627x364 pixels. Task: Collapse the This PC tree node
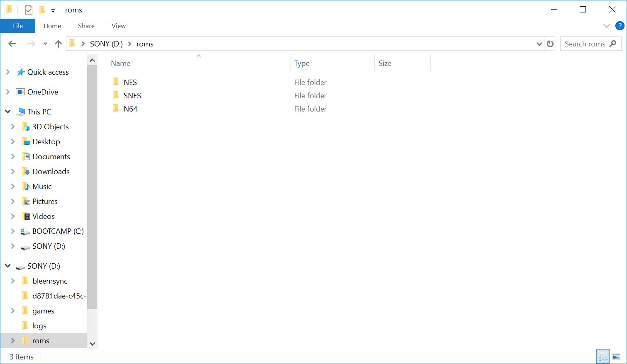(x=7, y=112)
